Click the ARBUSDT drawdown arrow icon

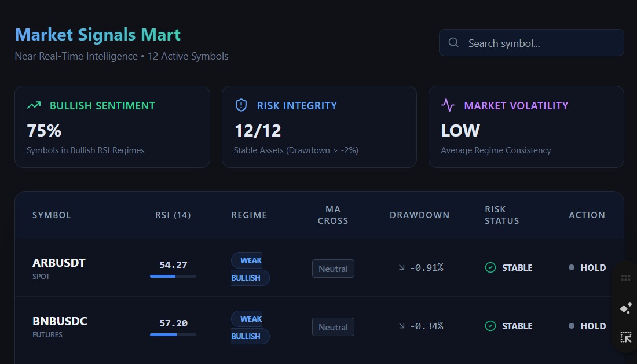[x=401, y=267]
